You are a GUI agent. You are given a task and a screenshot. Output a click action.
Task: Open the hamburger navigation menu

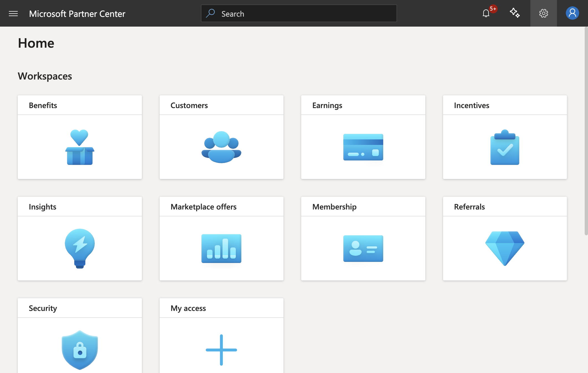click(13, 14)
